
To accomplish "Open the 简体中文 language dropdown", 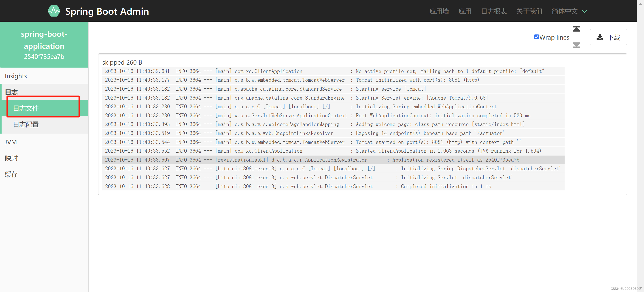I will tap(565, 11).
